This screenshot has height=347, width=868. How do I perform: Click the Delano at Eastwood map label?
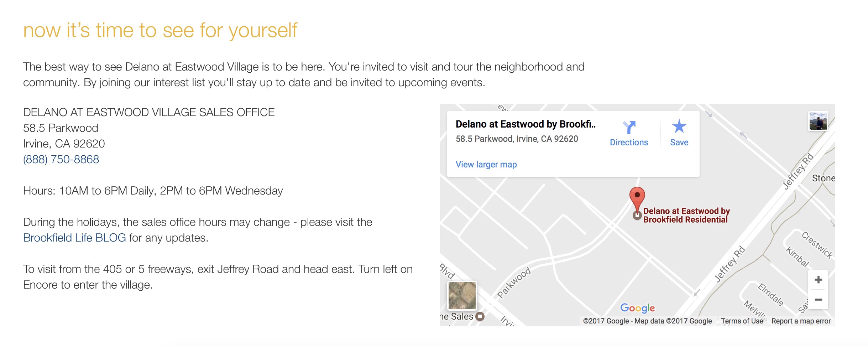686,215
